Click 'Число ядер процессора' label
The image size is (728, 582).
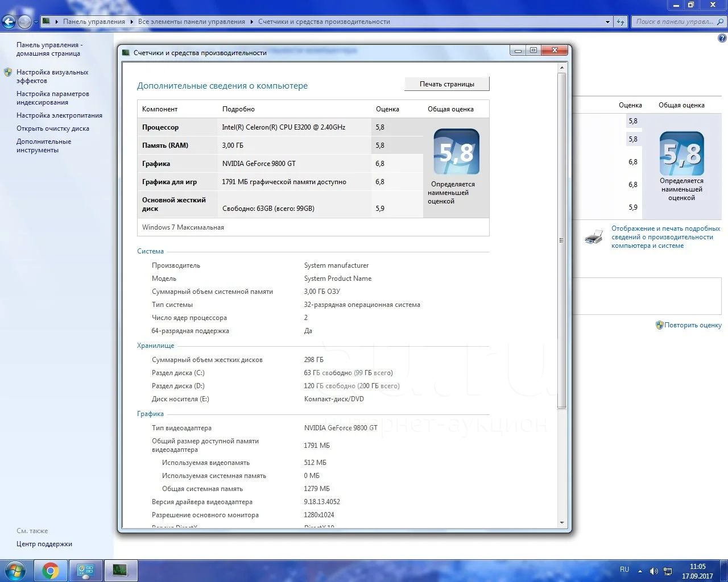coord(189,318)
